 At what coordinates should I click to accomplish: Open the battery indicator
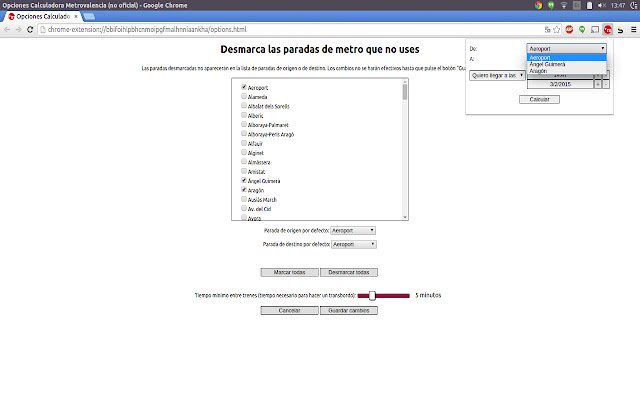[589, 5]
